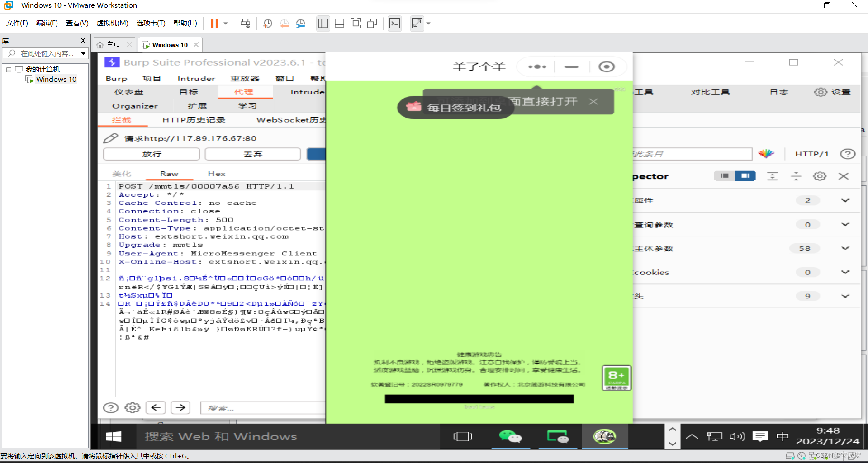Open mini program more options dots
The height and width of the screenshot is (463, 868).
pos(537,67)
